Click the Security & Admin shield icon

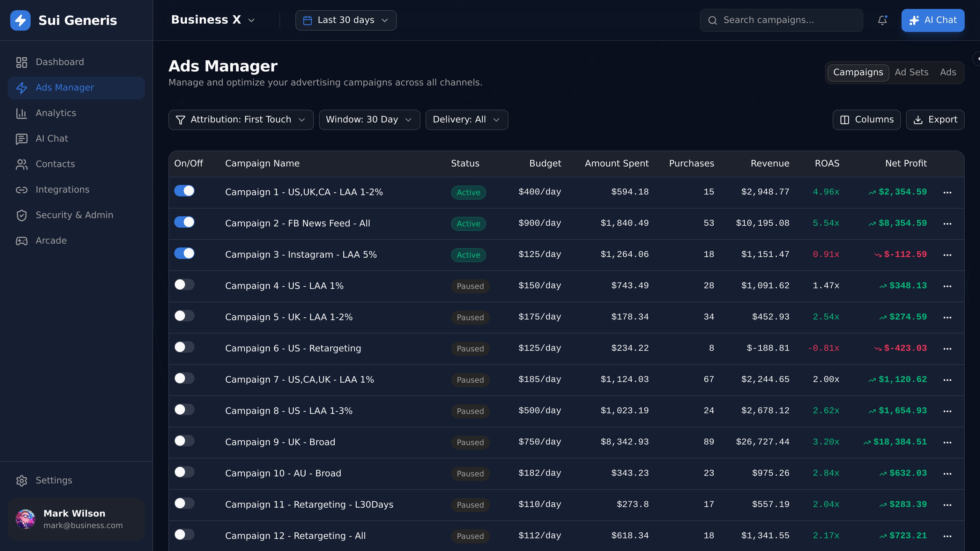[22, 215]
